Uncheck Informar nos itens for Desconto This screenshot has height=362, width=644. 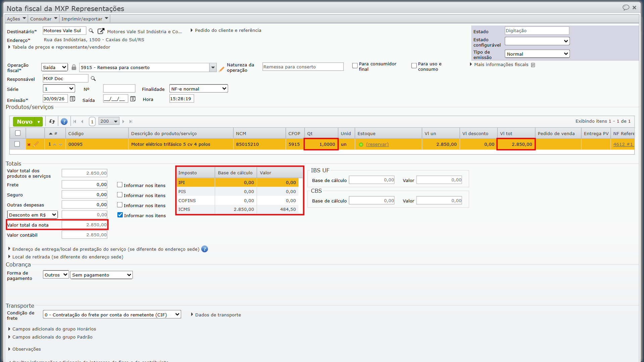[x=120, y=215]
